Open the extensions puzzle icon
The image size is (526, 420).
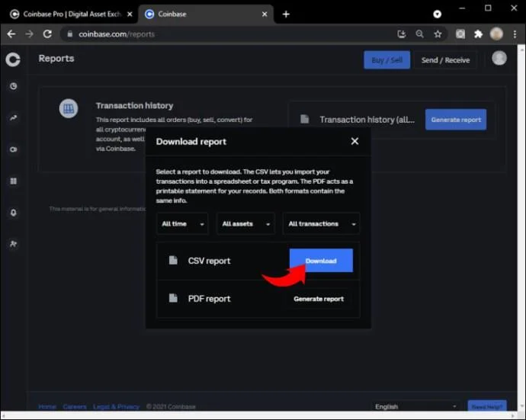(x=479, y=34)
